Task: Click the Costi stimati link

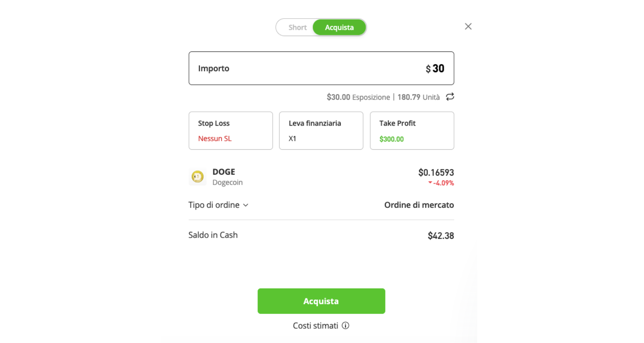Action: tap(316, 325)
